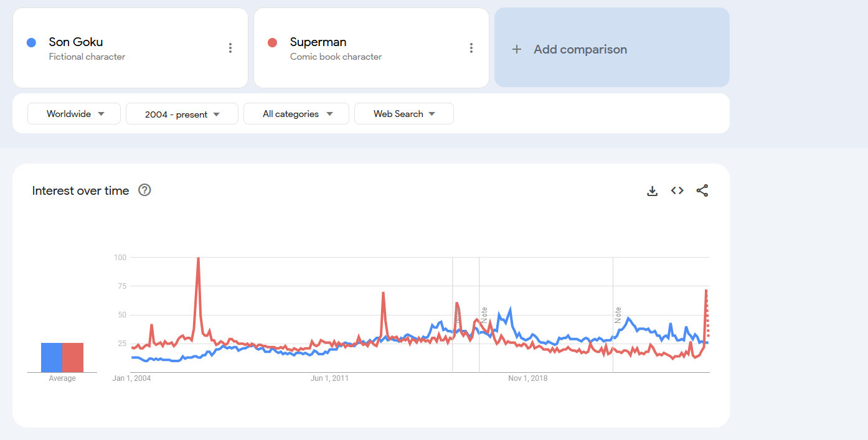
Task: Share the Interest over time chart
Action: (x=702, y=191)
